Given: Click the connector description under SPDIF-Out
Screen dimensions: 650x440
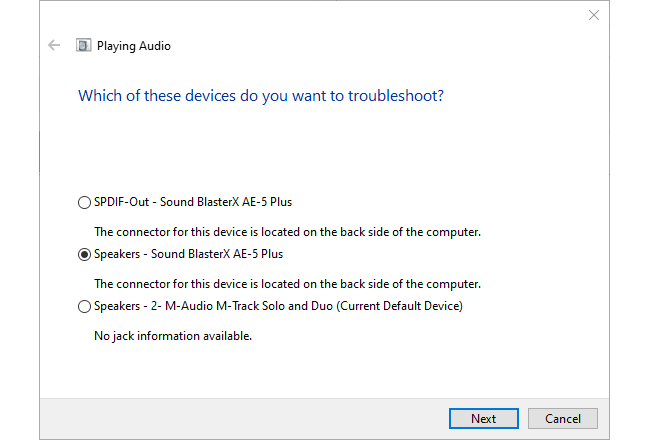Looking at the screenshot, I should [x=287, y=232].
